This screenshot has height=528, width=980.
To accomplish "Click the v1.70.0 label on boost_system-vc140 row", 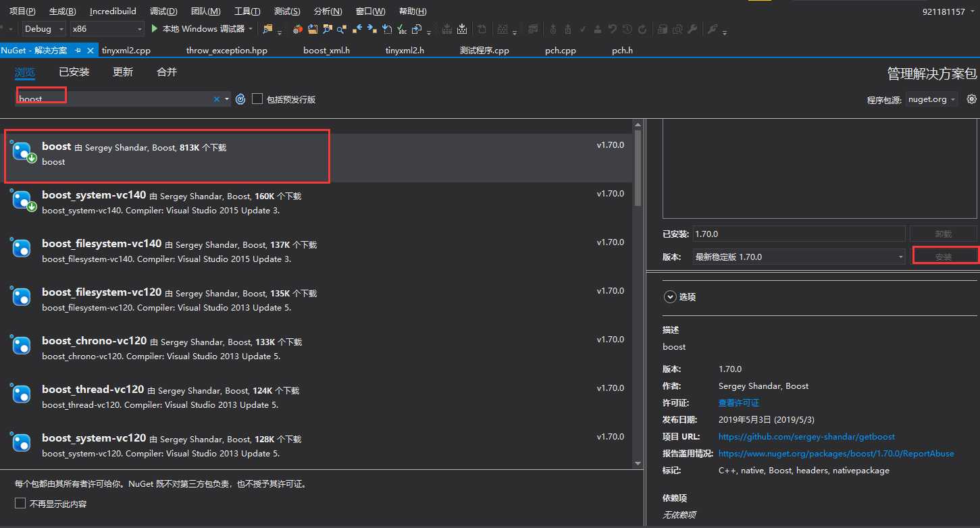I will [x=611, y=194].
